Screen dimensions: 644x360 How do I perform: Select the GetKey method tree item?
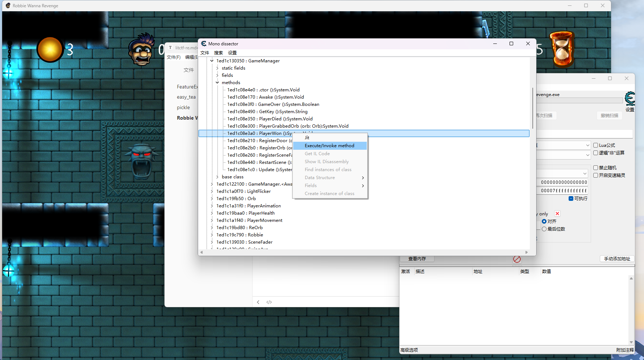point(267,112)
